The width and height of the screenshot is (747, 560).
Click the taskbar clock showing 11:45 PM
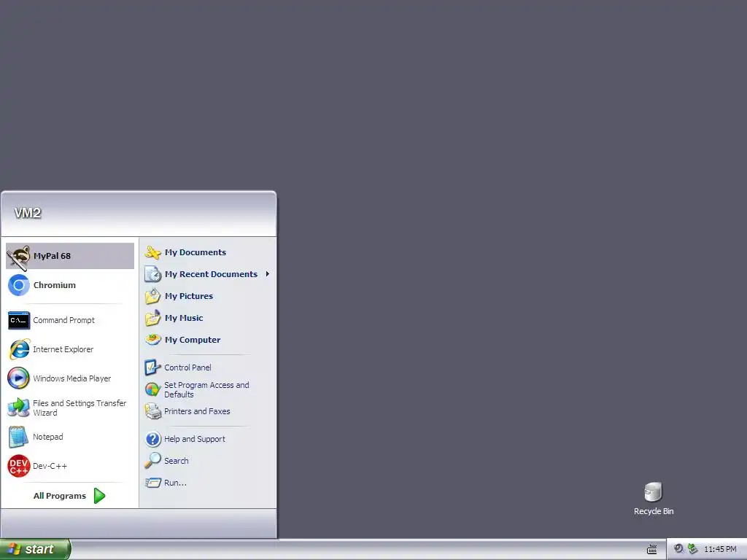720,549
